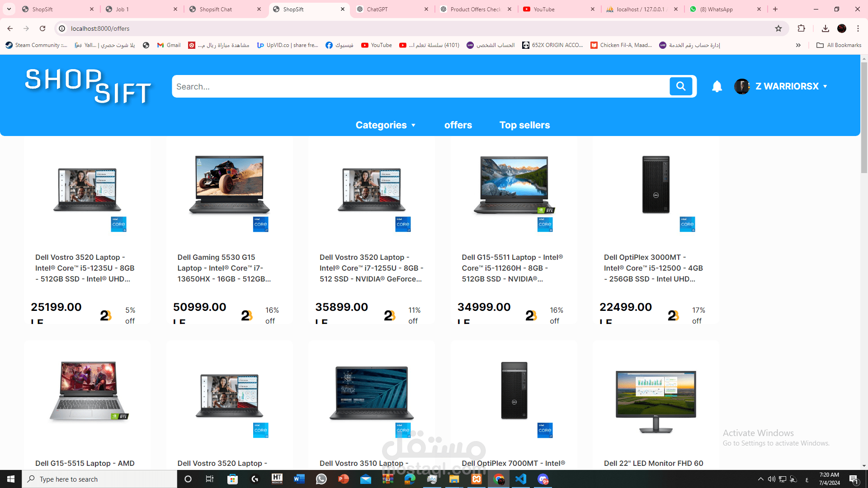The height and width of the screenshot is (488, 868).
Task: Reload the localhost offers page
Action: (x=42, y=28)
